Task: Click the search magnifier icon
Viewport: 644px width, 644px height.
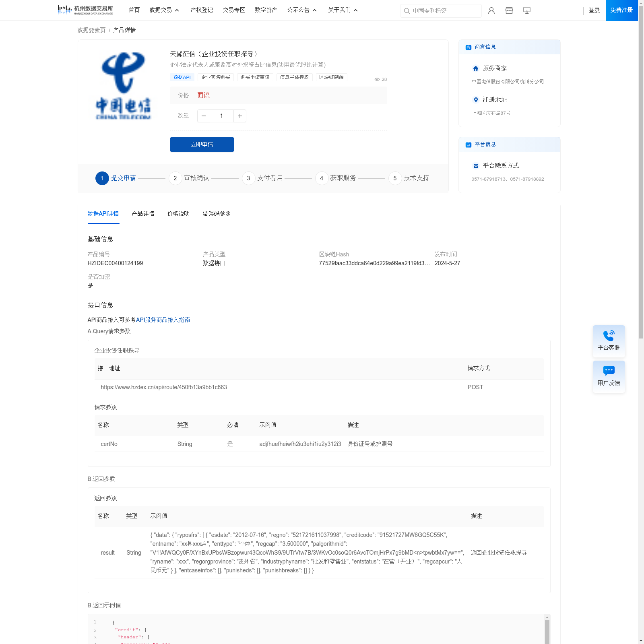Action: (407, 11)
